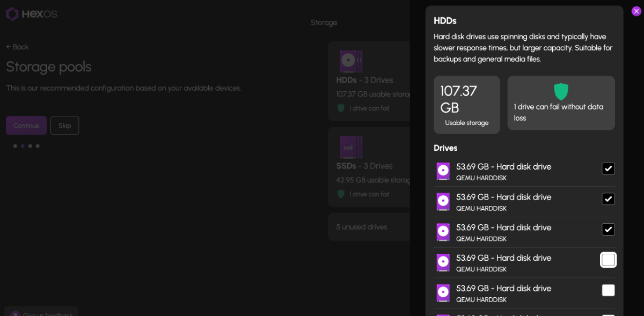This screenshot has width=644, height=316.
Task: Click the HexOS logo
Action: tap(31, 14)
